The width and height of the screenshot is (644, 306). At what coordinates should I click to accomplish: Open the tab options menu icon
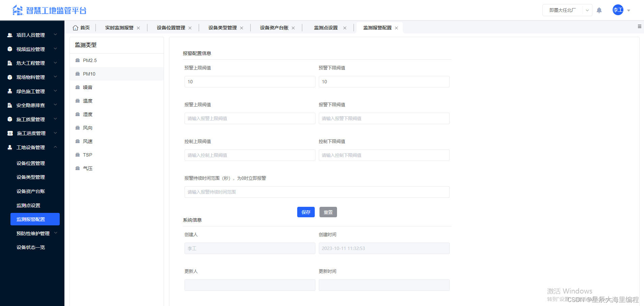click(639, 26)
